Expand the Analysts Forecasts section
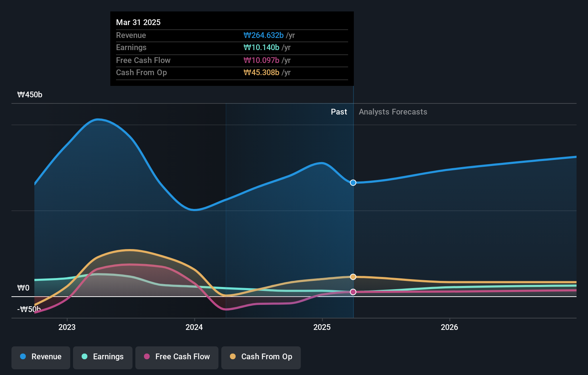The width and height of the screenshot is (588, 375). [x=393, y=112]
